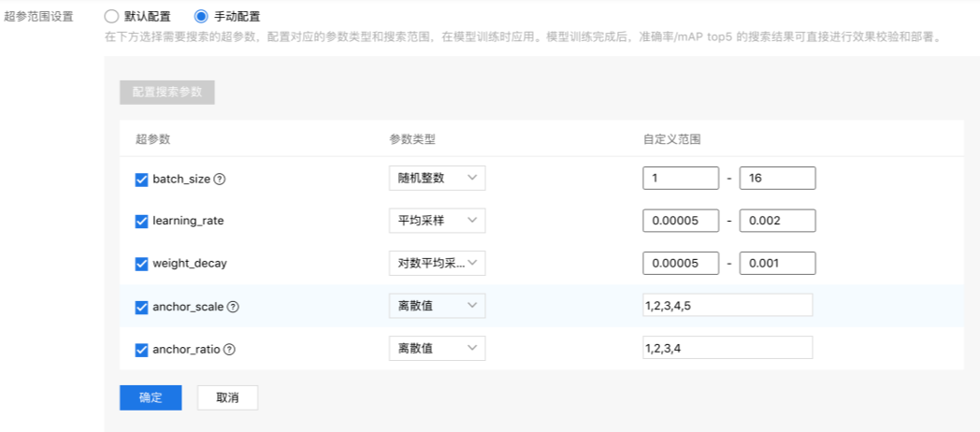This screenshot has width=980, height=432.
Task: Select the 默认配置 radio option
Action: tap(111, 16)
